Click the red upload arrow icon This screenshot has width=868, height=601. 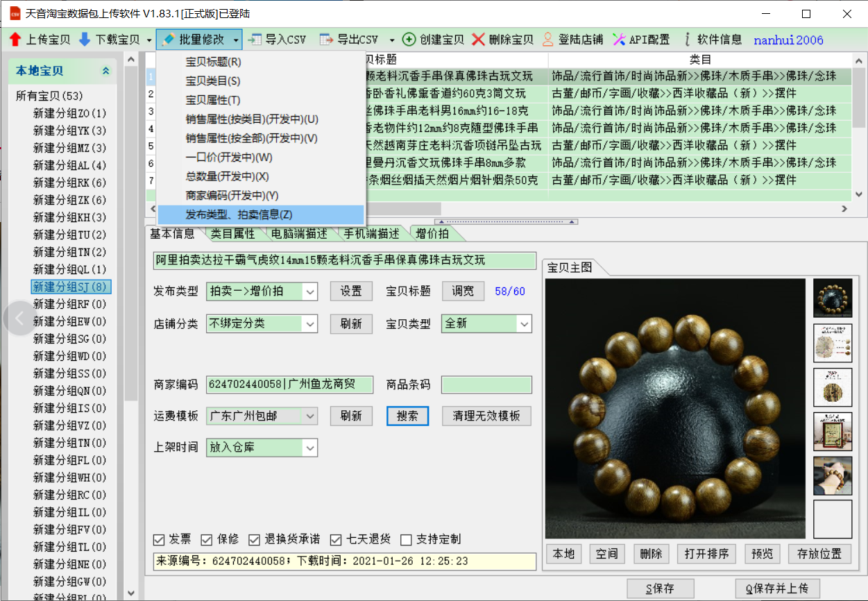(15, 40)
